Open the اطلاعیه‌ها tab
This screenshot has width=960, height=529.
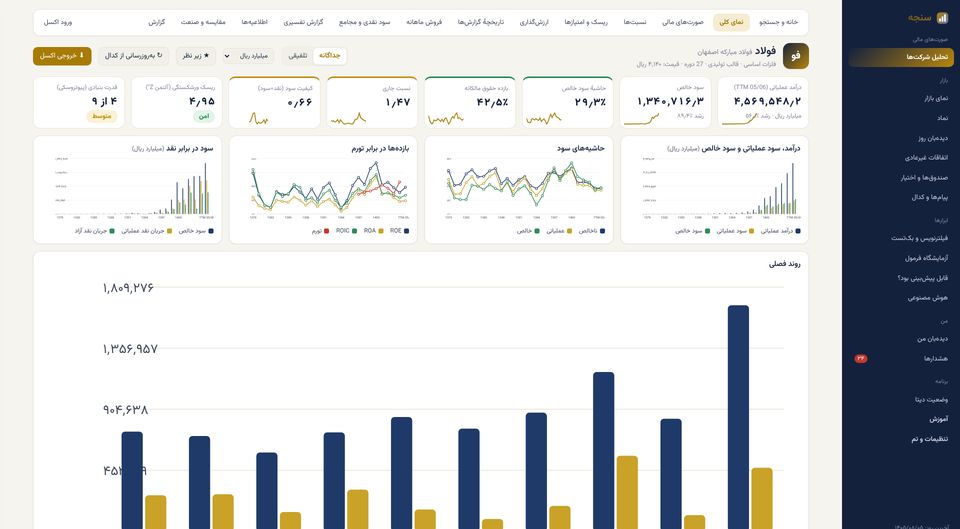[x=254, y=22]
